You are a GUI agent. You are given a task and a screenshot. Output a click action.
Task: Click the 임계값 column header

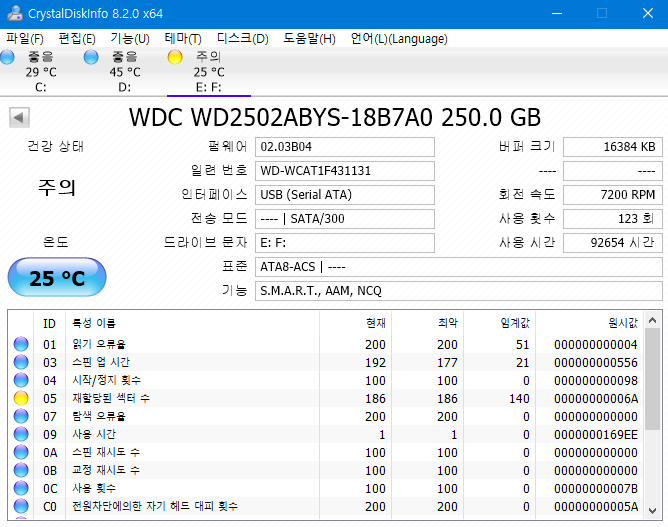click(499, 323)
